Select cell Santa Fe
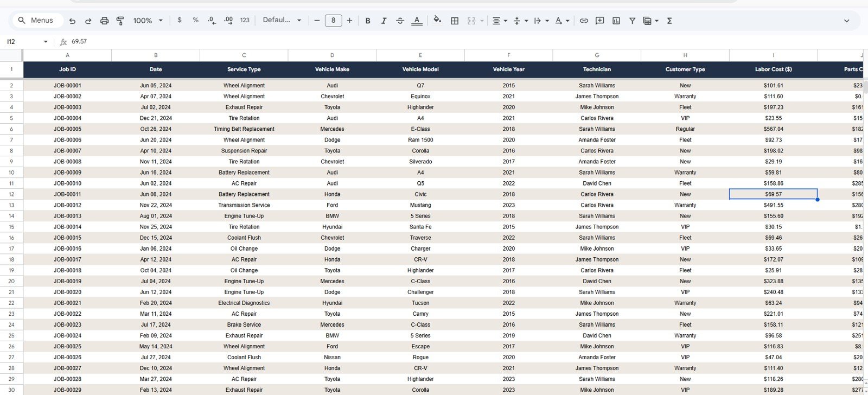868x395 pixels. (x=420, y=227)
